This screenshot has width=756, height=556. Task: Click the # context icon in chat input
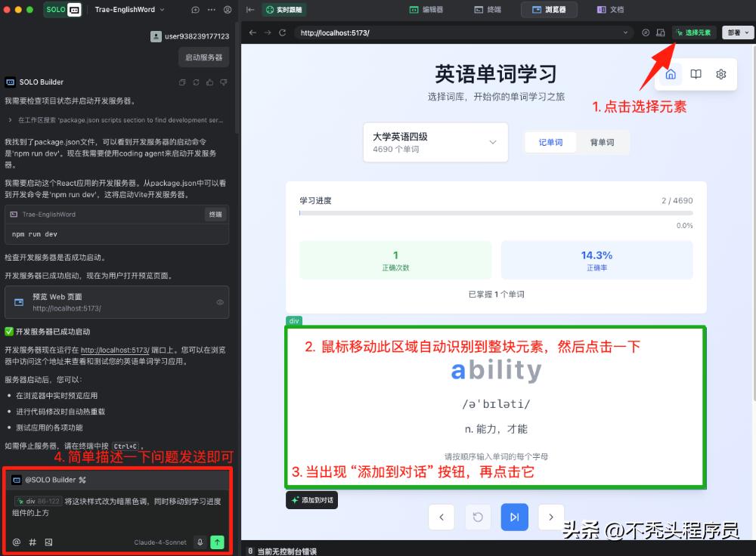32,542
